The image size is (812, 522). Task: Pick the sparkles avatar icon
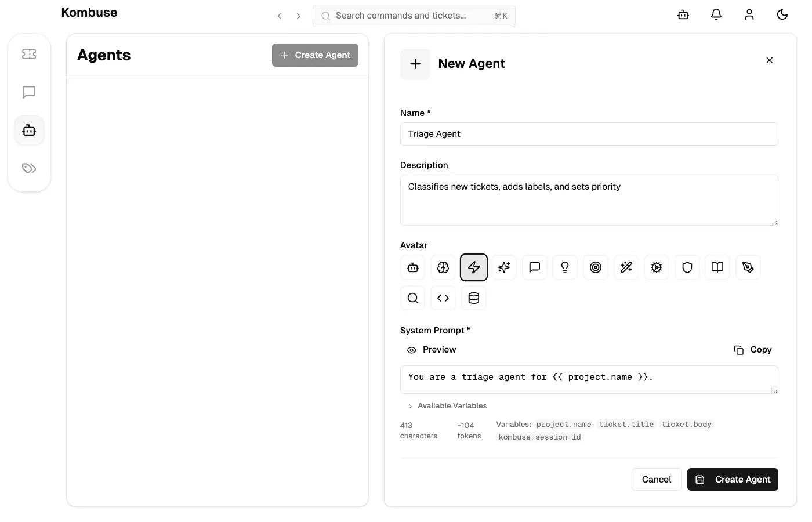coord(504,267)
